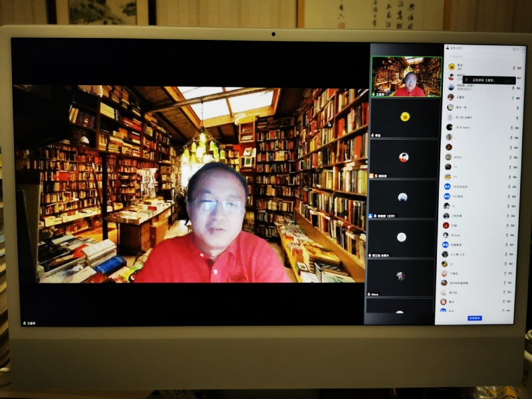Open the sunflower avatar video tile

[x=404, y=118]
